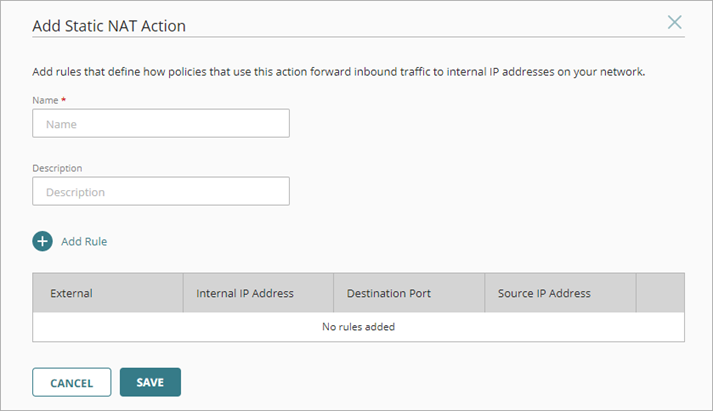This screenshot has height=411, width=713.
Task: Focus the Name input field
Action: coord(161,124)
